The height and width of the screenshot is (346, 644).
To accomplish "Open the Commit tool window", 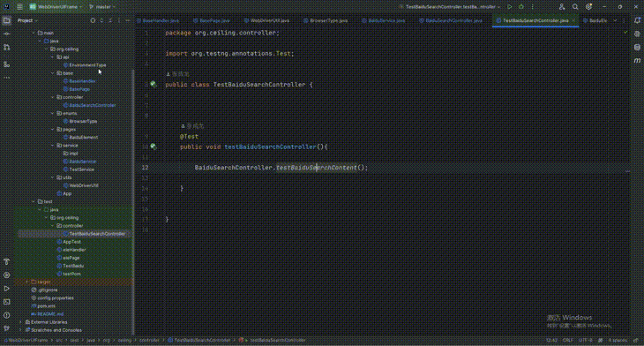I will pyautogui.click(x=6, y=34).
